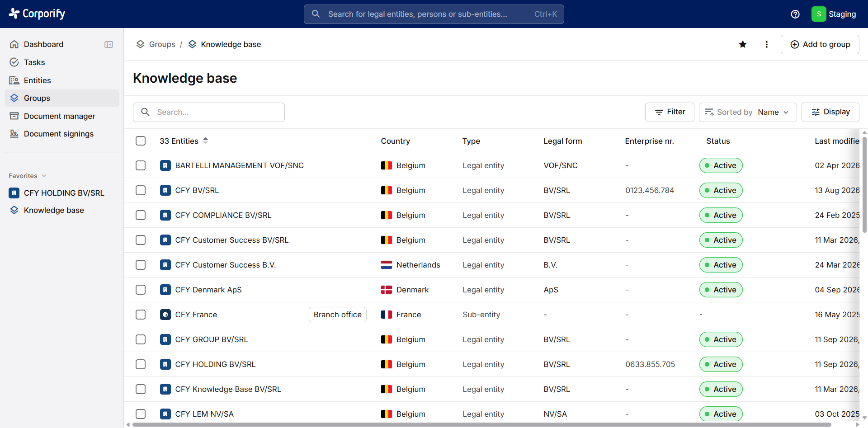This screenshot has width=868, height=428.
Task: Click the Staging account avatar
Action: [x=819, y=14]
